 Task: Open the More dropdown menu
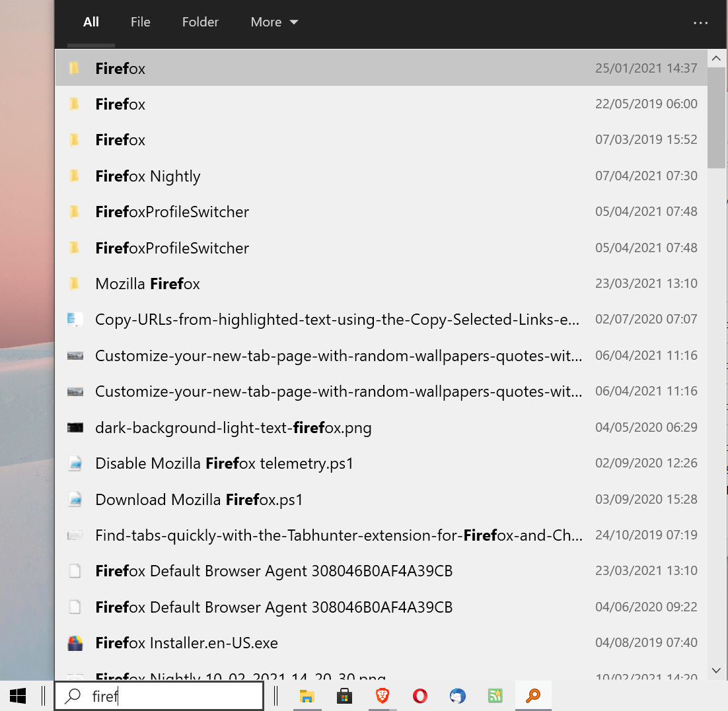274,22
